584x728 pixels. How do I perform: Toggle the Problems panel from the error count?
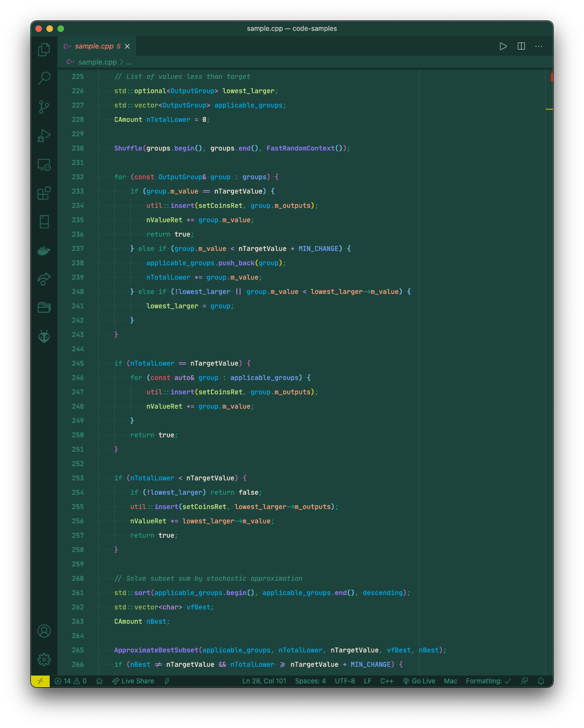(70, 681)
